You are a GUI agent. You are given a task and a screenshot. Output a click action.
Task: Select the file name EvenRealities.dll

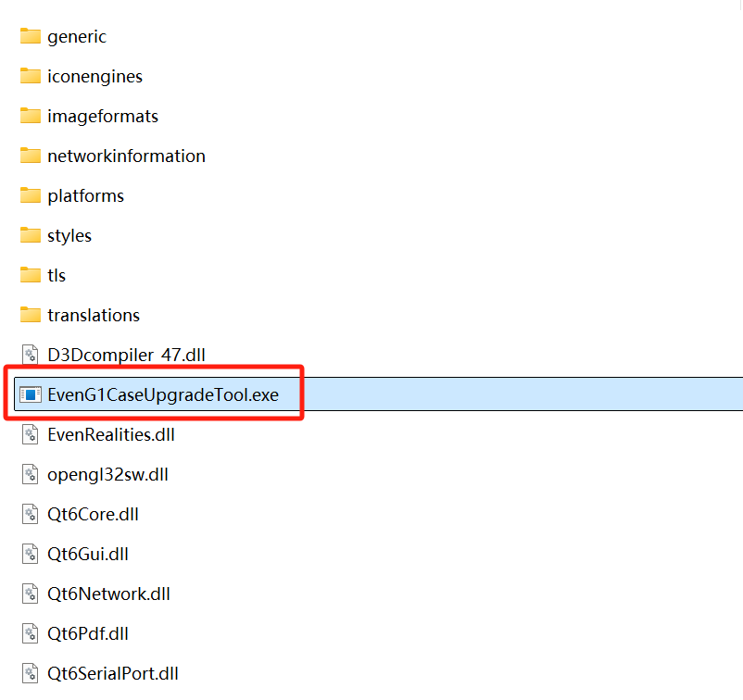tap(111, 434)
